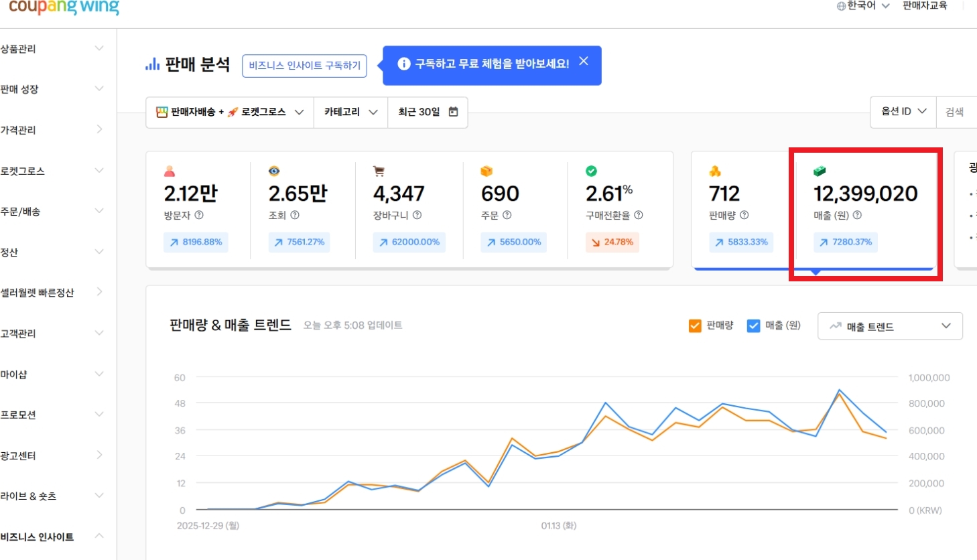Click the orange box icon above 690

pos(486,171)
